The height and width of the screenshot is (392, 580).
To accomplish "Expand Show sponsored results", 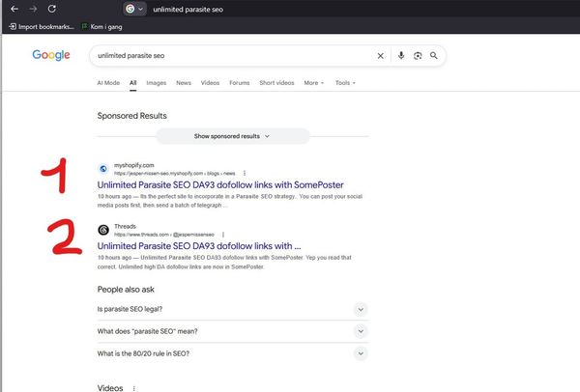I will (x=233, y=136).
